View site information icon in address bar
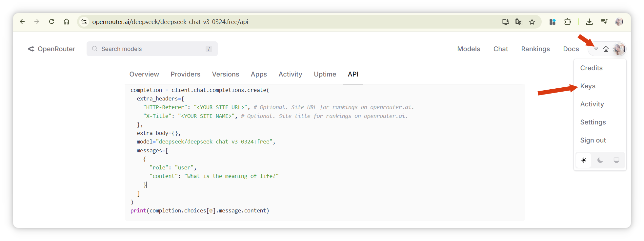Screen dimensions: 644x241 [84, 22]
